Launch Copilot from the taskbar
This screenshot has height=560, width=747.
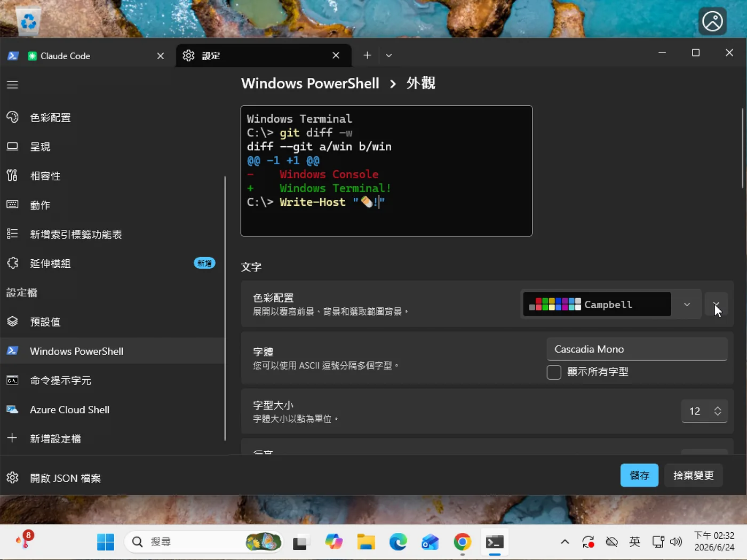pos(334,542)
